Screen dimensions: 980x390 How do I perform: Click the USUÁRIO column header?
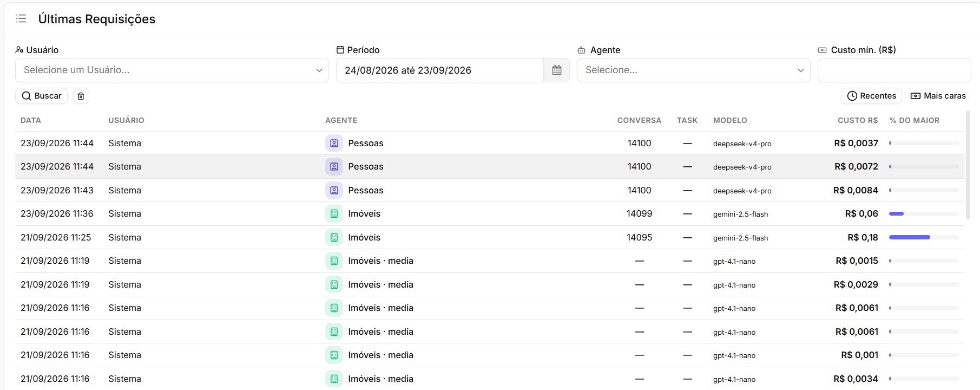(x=126, y=120)
